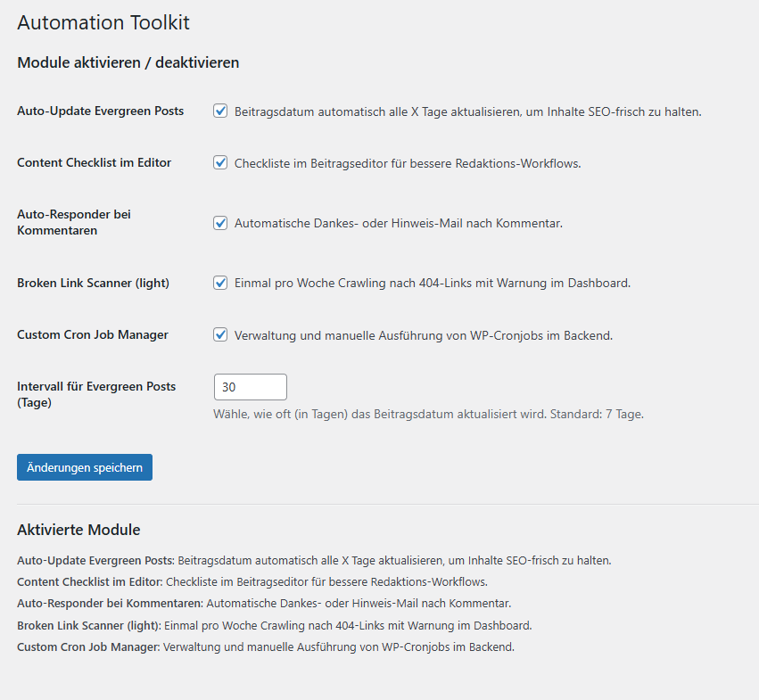Uncheck Custom Cron Job Manager checkbox

click(x=220, y=334)
